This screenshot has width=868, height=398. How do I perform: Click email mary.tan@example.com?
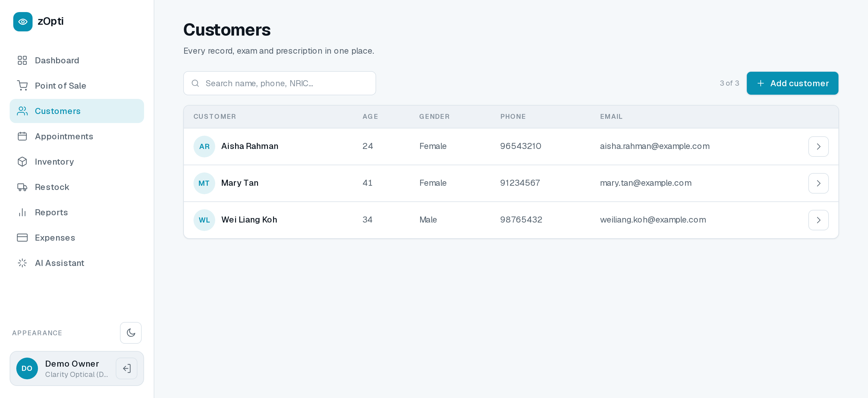[646, 183]
